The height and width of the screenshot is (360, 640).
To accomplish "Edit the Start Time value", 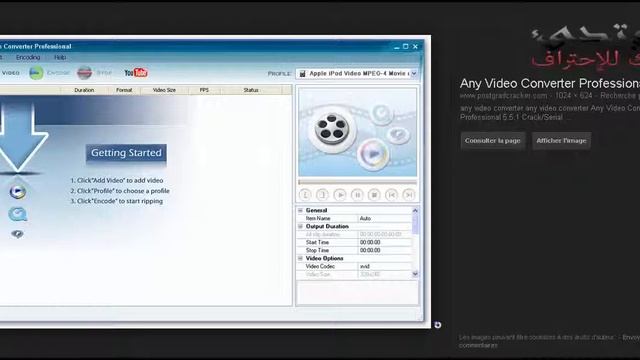I will [385, 242].
